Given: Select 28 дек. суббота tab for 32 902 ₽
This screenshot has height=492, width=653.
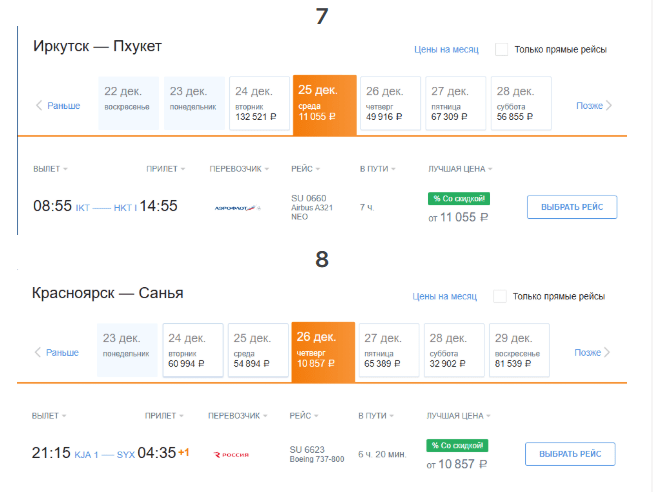Looking at the screenshot, I should tap(453, 351).
